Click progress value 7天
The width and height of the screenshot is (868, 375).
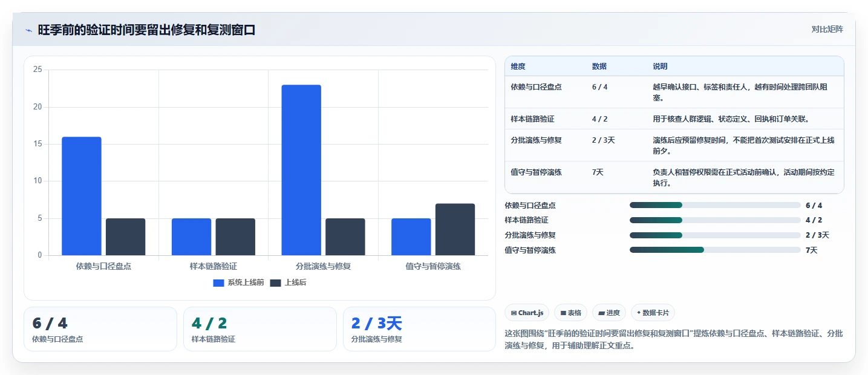[812, 250]
